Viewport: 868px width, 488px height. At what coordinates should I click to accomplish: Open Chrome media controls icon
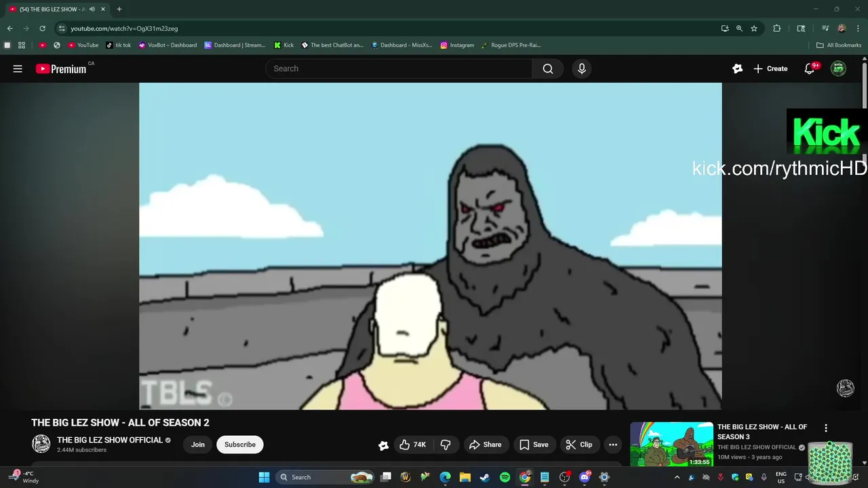(x=825, y=28)
